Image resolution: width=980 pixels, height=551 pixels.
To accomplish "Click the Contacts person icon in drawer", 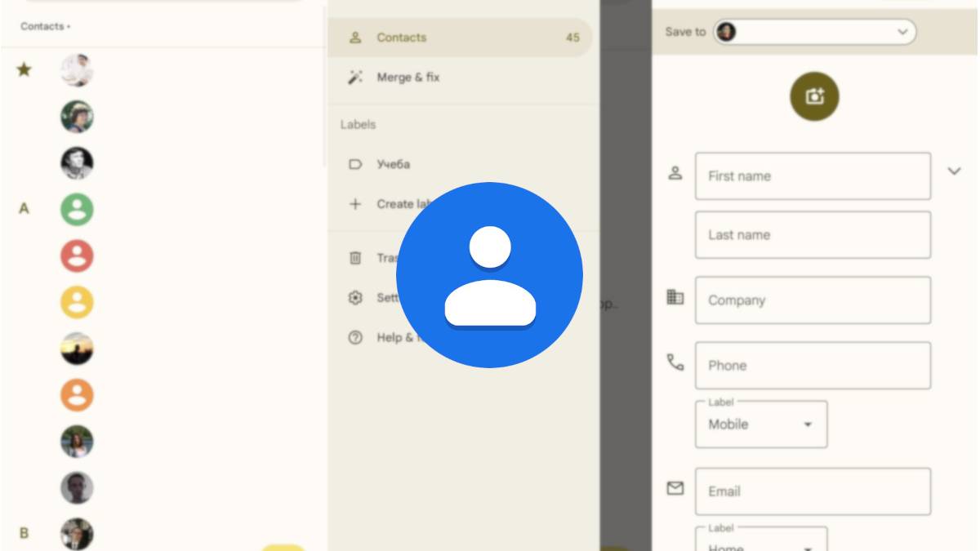I will pos(355,38).
